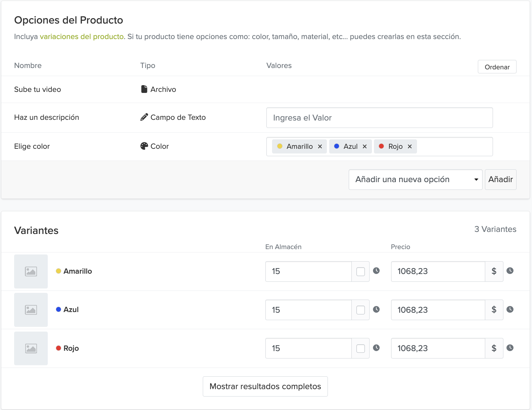Screen dimensions: 532x410
Task: Toggle the Rojo stock checkbox
Action: (x=360, y=348)
